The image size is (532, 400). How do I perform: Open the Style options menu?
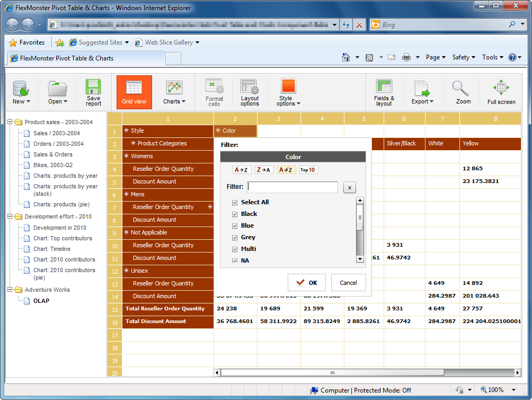(x=288, y=92)
